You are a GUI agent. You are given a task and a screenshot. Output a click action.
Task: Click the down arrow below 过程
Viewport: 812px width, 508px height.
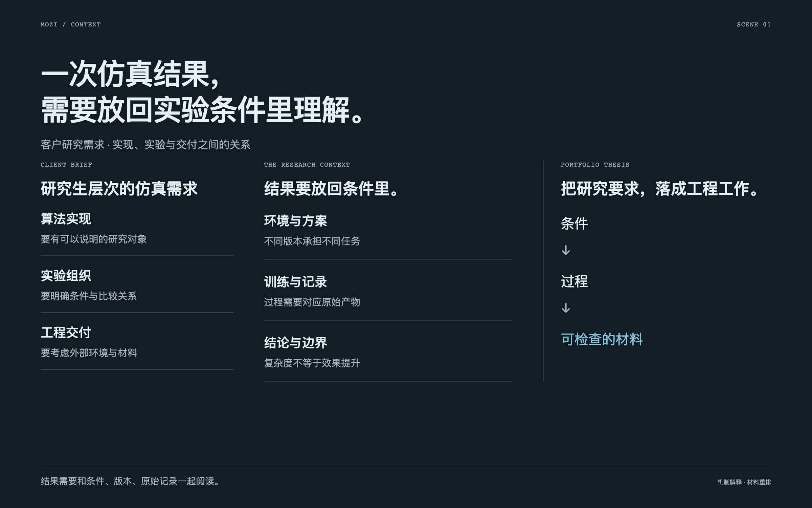[566, 308]
